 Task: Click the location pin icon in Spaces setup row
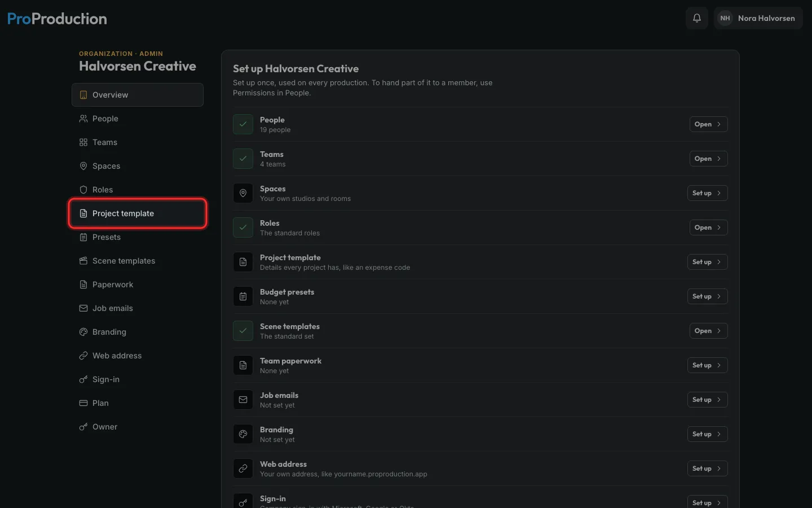243,193
